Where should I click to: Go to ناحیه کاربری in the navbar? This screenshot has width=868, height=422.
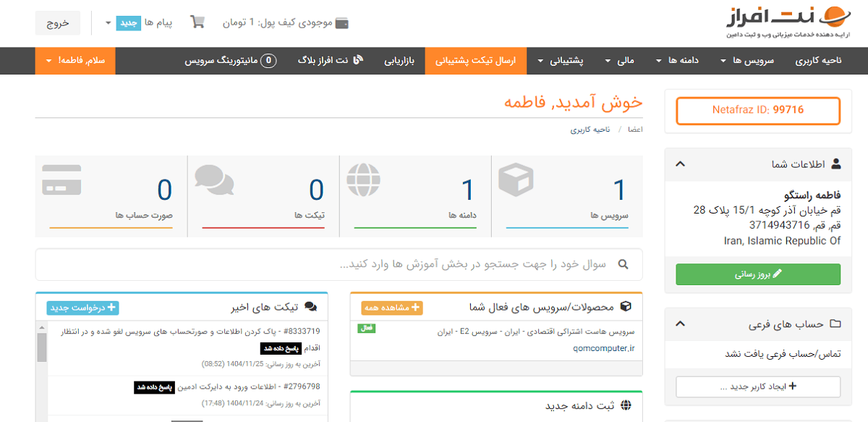[x=819, y=61]
